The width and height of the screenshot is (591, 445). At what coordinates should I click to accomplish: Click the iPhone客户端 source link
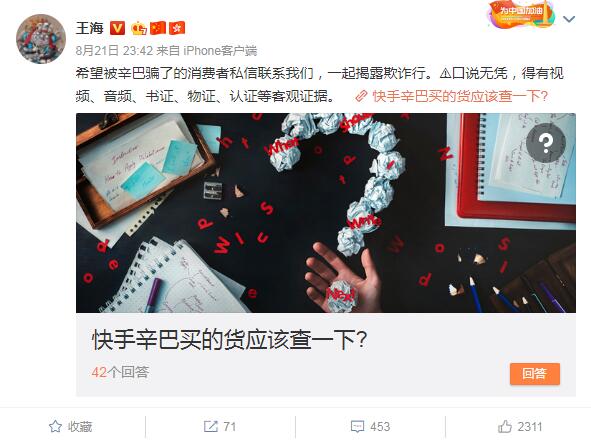coord(220,50)
